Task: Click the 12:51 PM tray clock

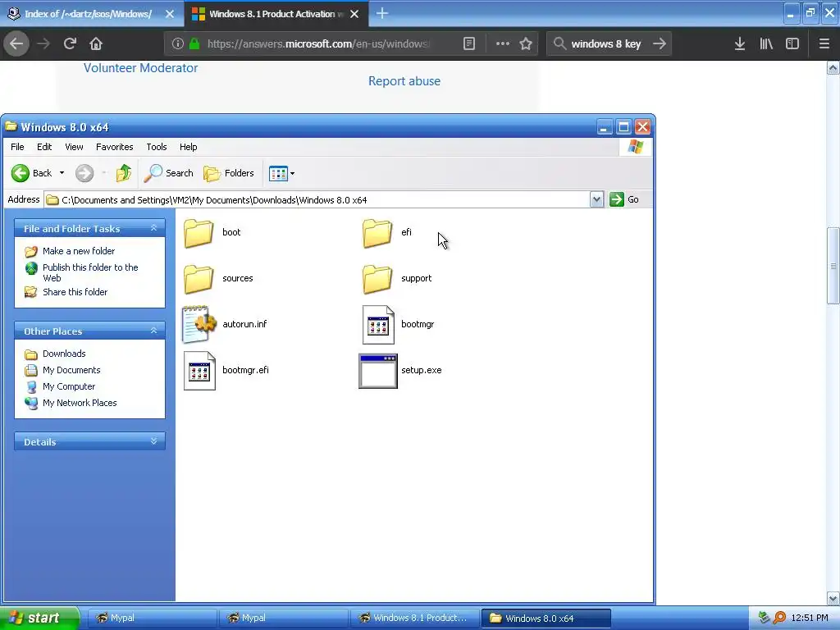Action: point(810,618)
